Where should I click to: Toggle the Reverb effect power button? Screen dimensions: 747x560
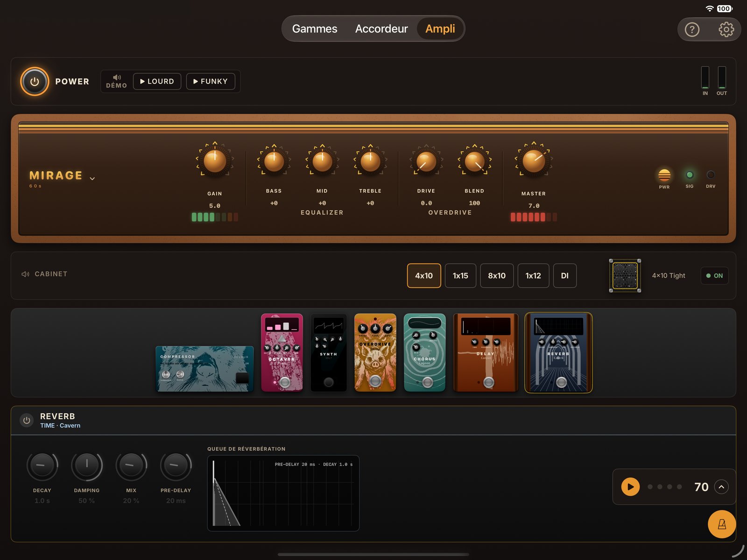tap(27, 420)
